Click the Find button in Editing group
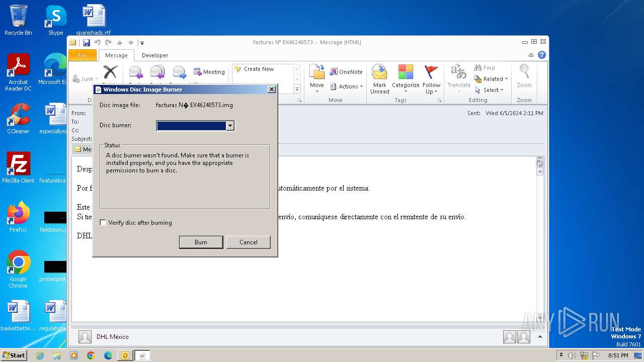The image size is (644, 362). point(485,68)
